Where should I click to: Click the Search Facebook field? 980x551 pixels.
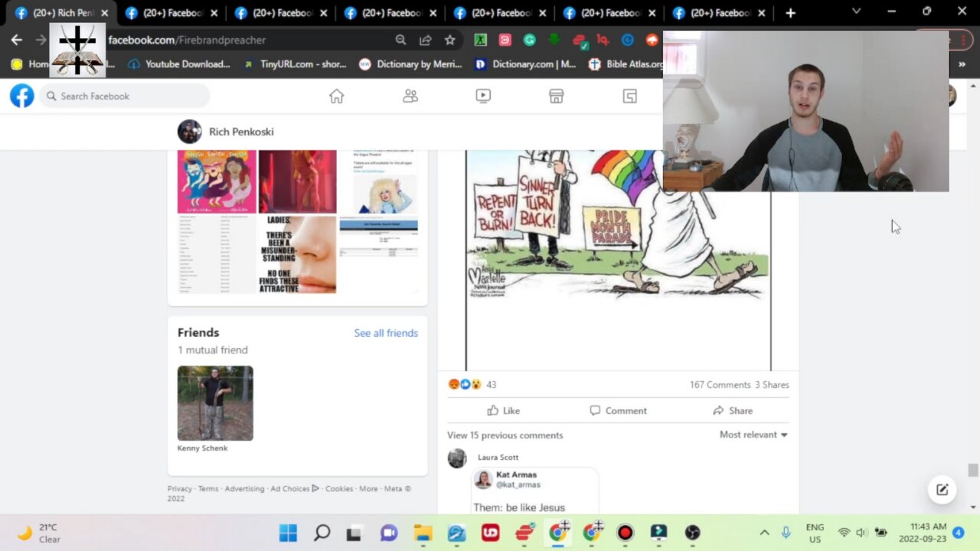(125, 96)
